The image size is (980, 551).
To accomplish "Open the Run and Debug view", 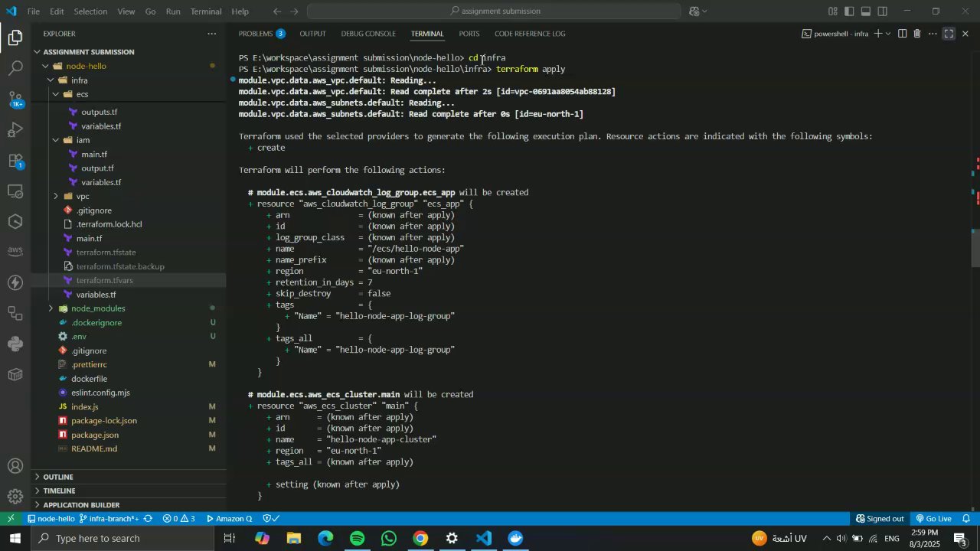I will coord(15,129).
